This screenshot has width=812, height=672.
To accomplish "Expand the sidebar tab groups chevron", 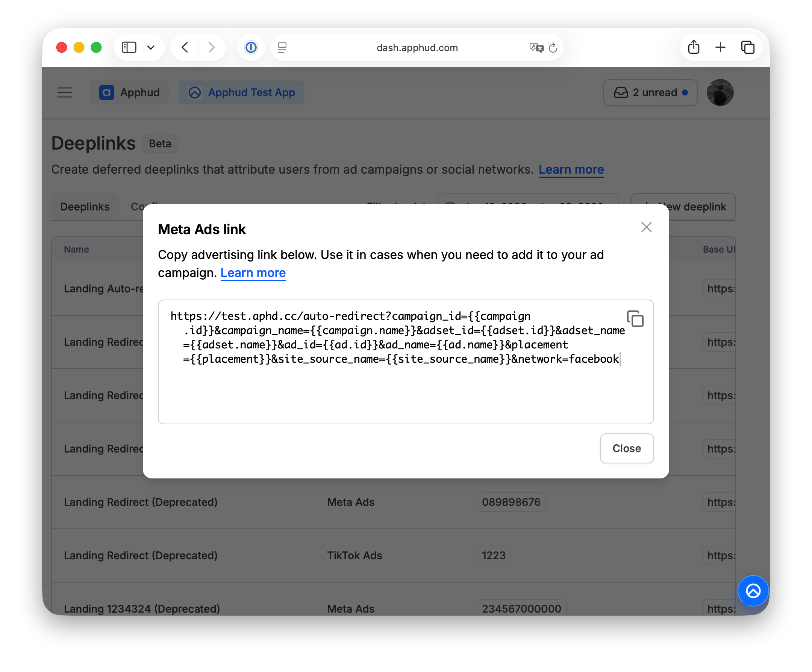I will tap(151, 48).
